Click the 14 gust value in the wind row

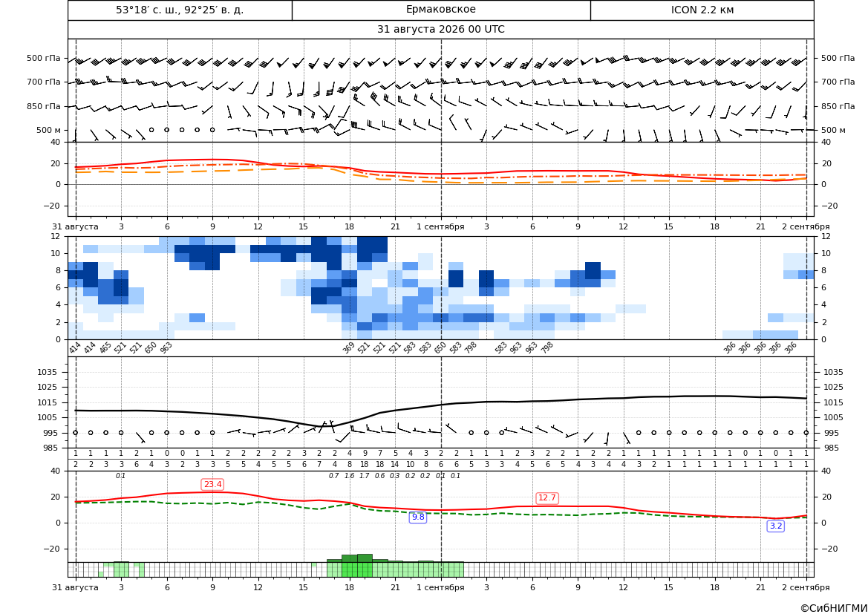coord(395,465)
